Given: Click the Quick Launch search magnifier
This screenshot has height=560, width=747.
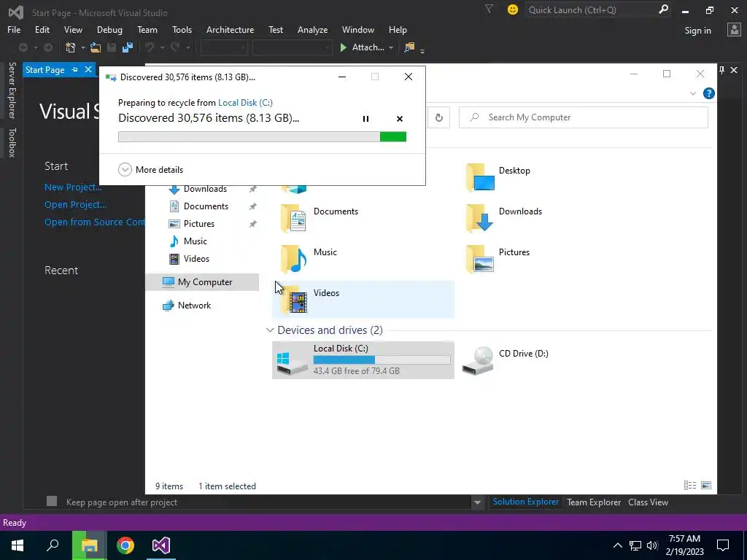Looking at the screenshot, I should (663, 9).
